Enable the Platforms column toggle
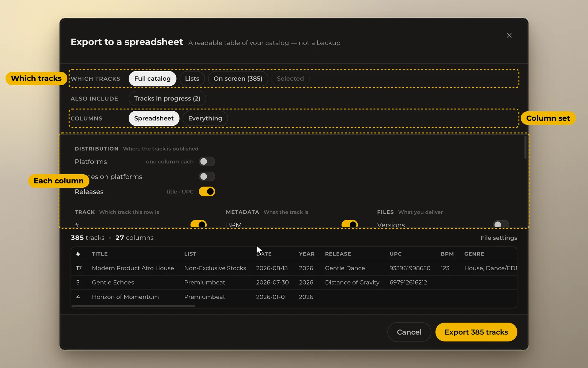 point(207,162)
